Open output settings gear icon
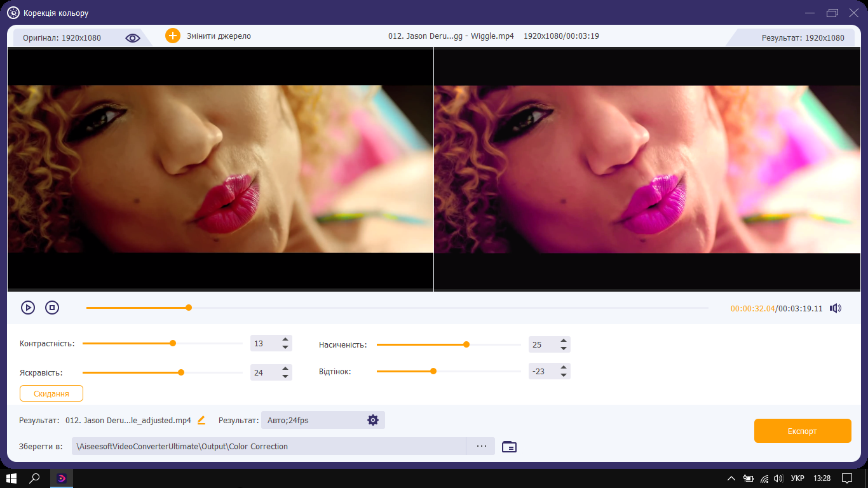The height and width of the screenshot is (488, 868). coord(373,420)
